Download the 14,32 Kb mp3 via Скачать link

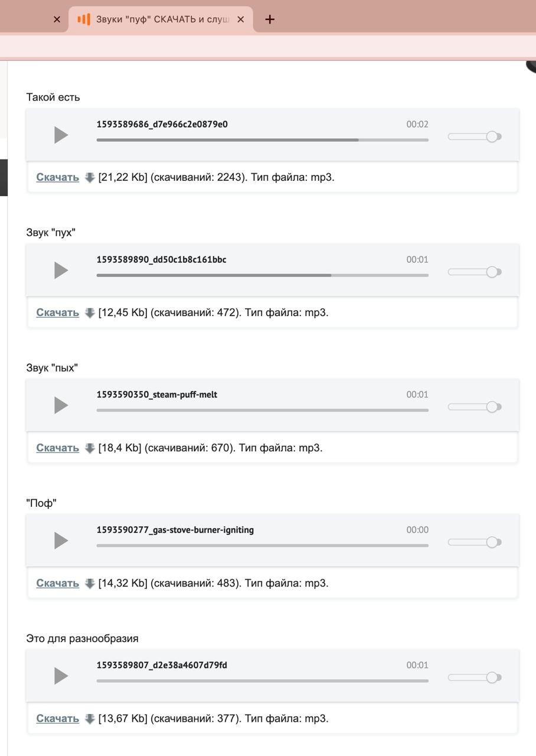(x=57, y=583)
